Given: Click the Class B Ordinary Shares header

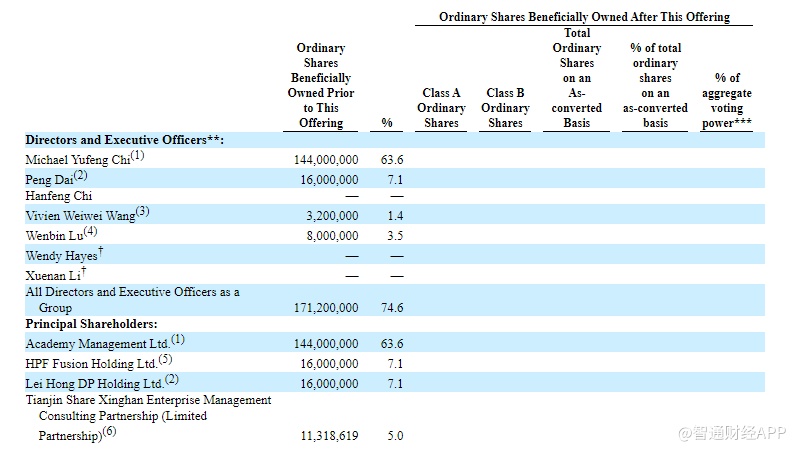Looking at the screenshot, I should point(505,108).
